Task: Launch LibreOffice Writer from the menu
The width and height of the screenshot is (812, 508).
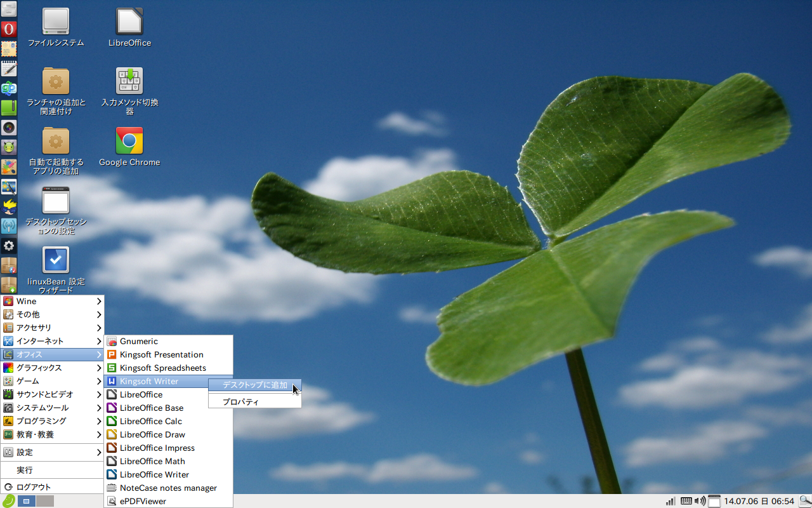Action: [168, 474]
